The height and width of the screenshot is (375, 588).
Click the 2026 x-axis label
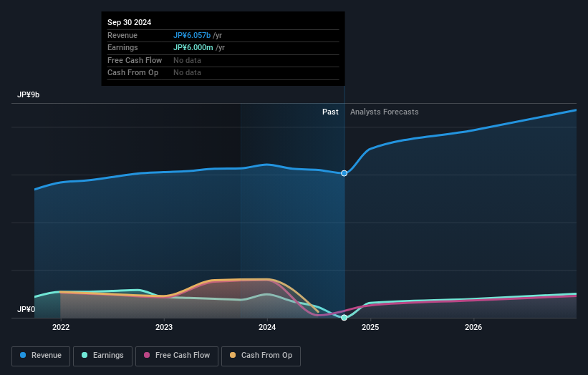pyautogui.click(x=473, y=327)
